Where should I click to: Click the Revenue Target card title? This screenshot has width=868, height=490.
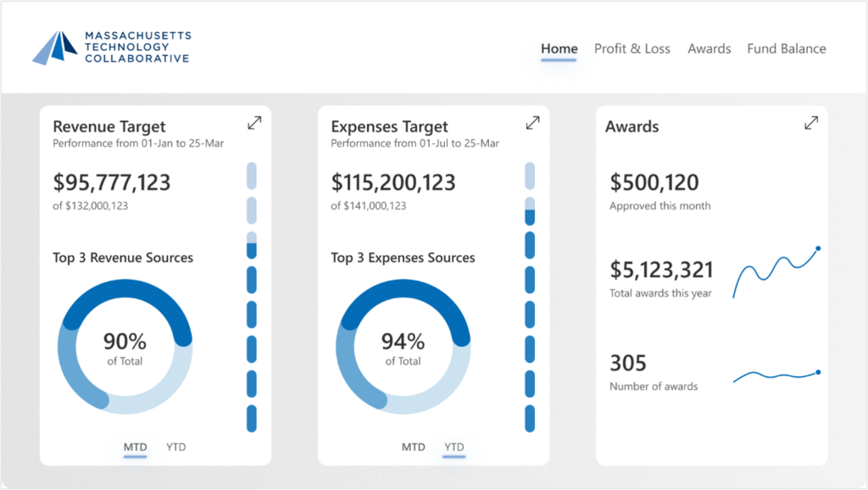click(109, 127)
